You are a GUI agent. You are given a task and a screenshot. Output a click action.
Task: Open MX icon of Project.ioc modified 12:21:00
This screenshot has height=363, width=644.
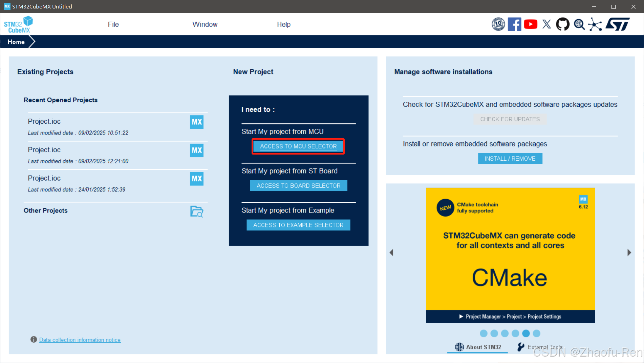point(197,150)
